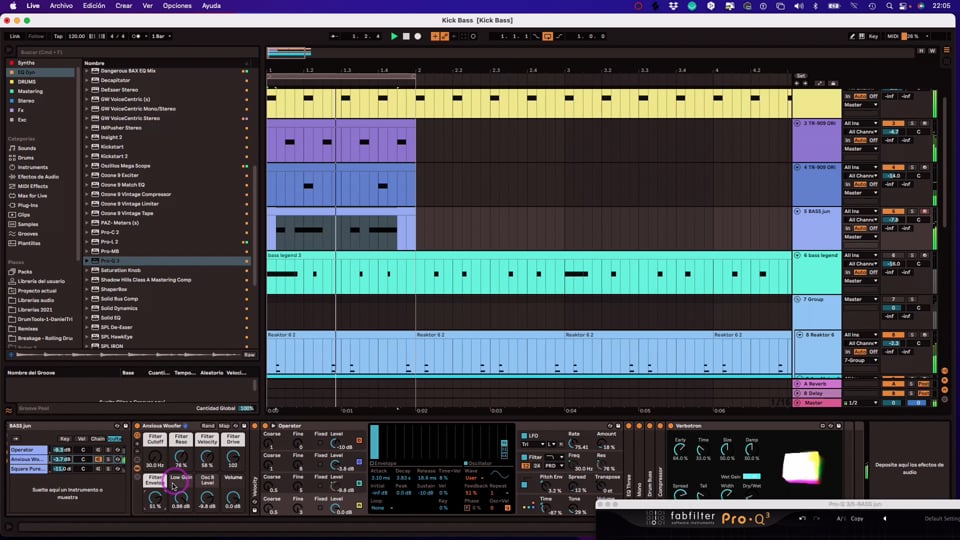Adjust the Volume macro knob

(x=233, y=497)
